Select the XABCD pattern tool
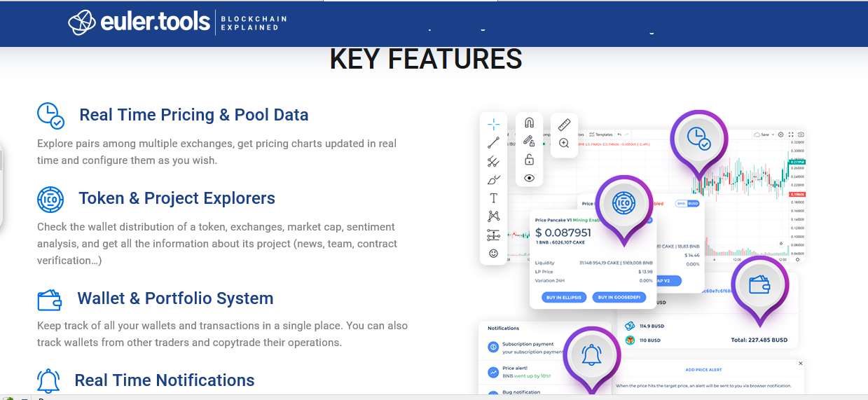Image resolution: width=868 pixels, height=400 pixels. [x=493, y=216]
